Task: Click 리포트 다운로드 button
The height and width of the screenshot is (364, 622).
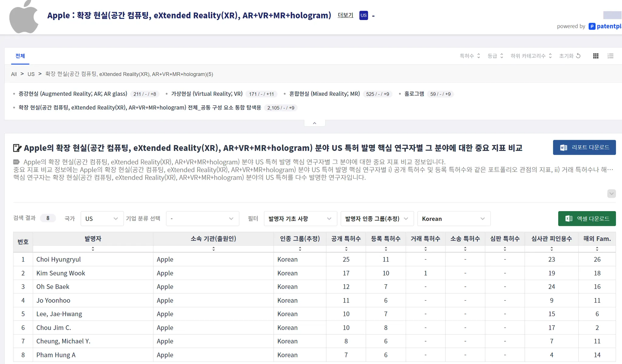Action: (x=584, y=147)
